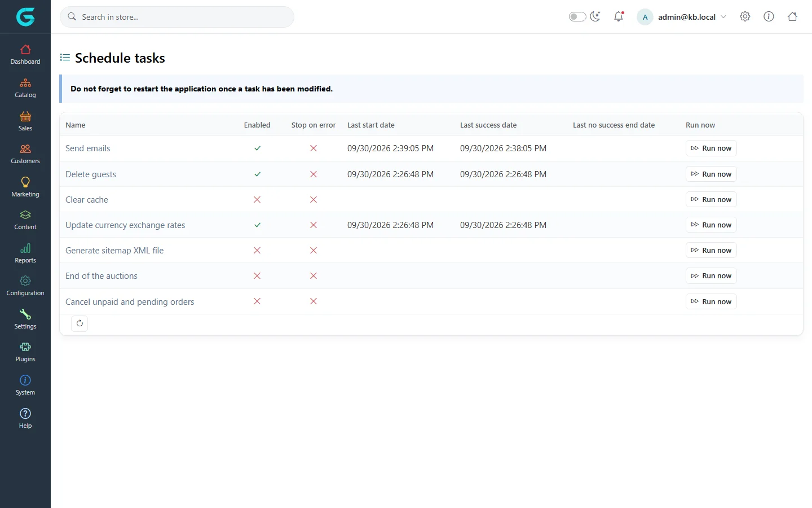Open Generate sitemap XML file task

[x=114, y=251]
